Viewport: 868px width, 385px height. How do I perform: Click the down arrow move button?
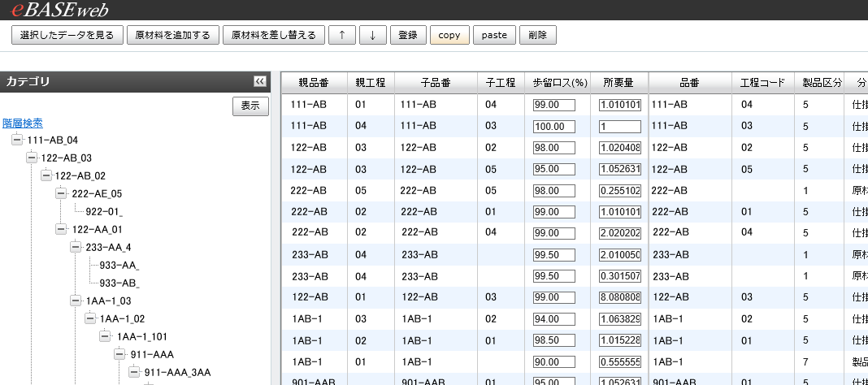pos(373,35)
